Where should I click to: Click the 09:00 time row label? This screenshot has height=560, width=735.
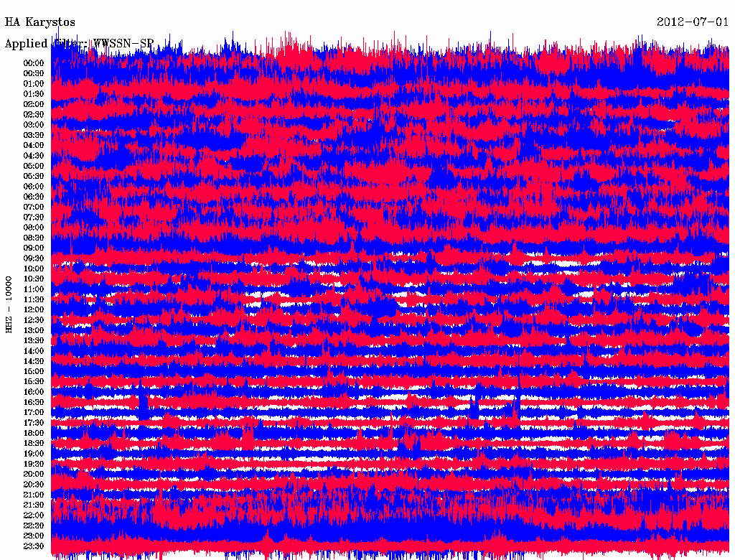click(34, 248)
